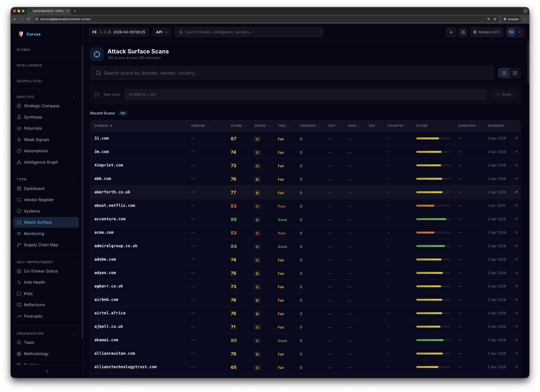Image resolution: width=540 pixels, height=392 pixels.
Task: Open about.netflix.com scan details arrow
Action: 516,206
